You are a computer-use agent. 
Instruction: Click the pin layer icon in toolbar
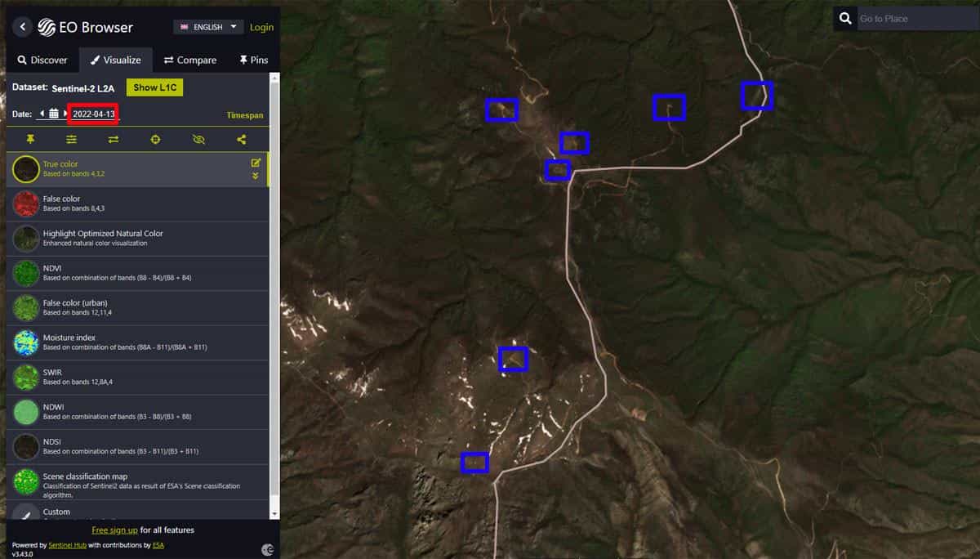pyautogui.click(x=30, y=140)
